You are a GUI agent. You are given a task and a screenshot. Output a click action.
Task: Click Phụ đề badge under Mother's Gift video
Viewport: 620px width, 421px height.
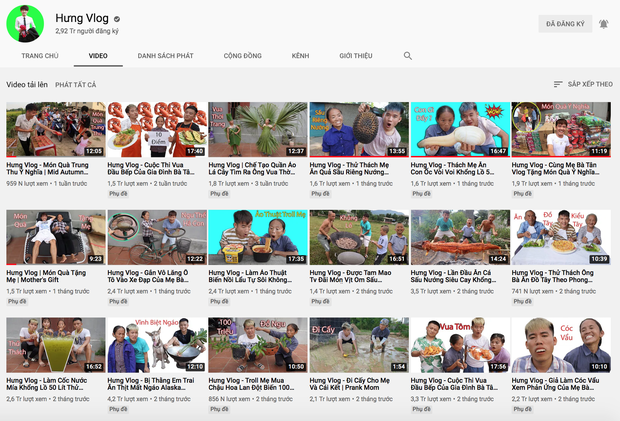(x=18, y=300)
